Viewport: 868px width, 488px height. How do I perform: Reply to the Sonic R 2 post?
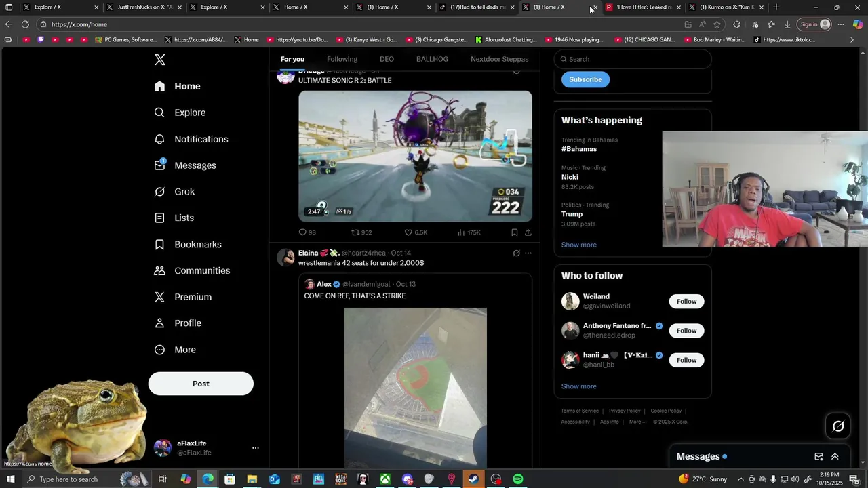(307, 232)
